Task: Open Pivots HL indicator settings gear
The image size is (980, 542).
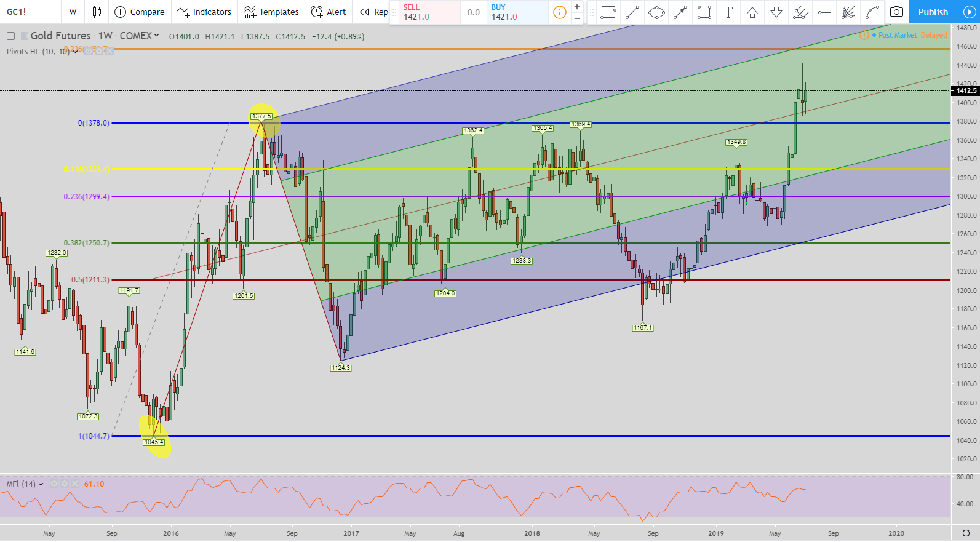Action: (99, 51)
